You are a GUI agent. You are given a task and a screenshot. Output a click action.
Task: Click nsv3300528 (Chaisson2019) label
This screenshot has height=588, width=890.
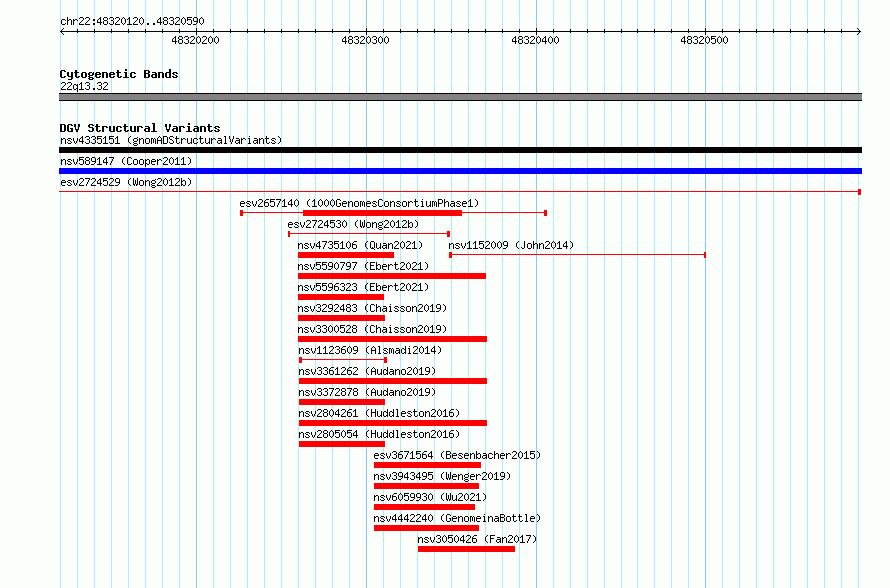coord(372,329)
